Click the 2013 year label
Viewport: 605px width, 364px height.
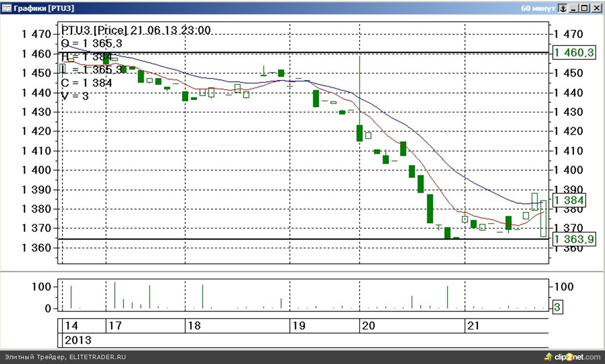[78, 340]
